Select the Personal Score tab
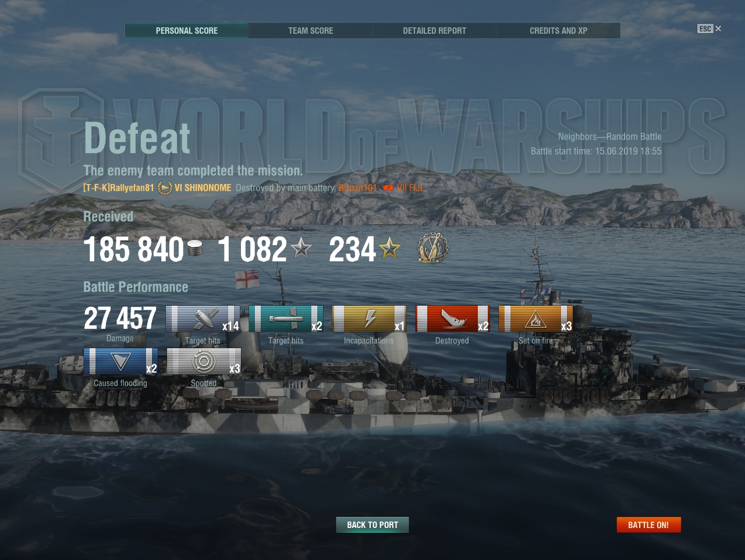The width and height of the screenshot is (745, 560). coord(187,31)
